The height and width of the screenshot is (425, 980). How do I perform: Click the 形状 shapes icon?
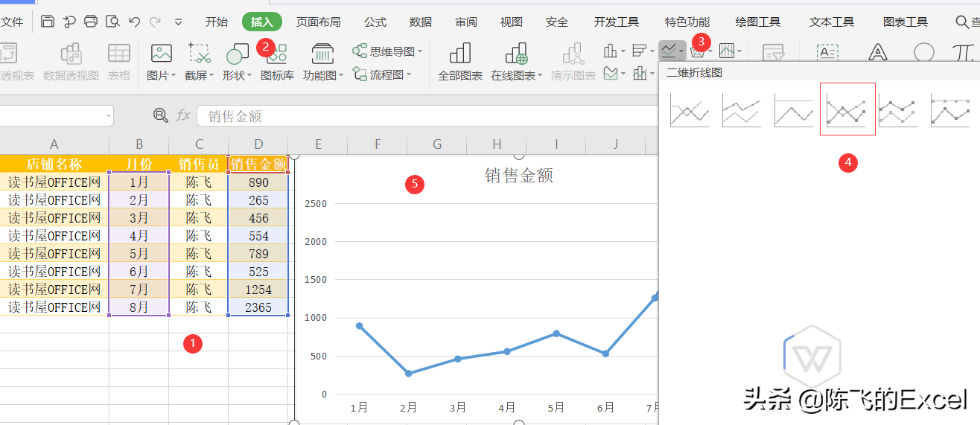(x=237, y=53)
